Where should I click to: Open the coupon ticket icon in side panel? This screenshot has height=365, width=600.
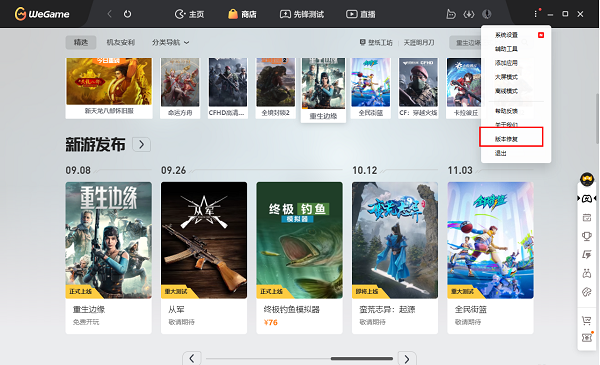[x=587, y=337]
